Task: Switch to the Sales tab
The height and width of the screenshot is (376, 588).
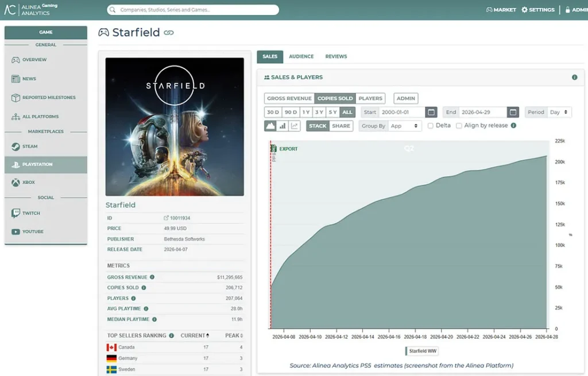Action: coord(270,57)
